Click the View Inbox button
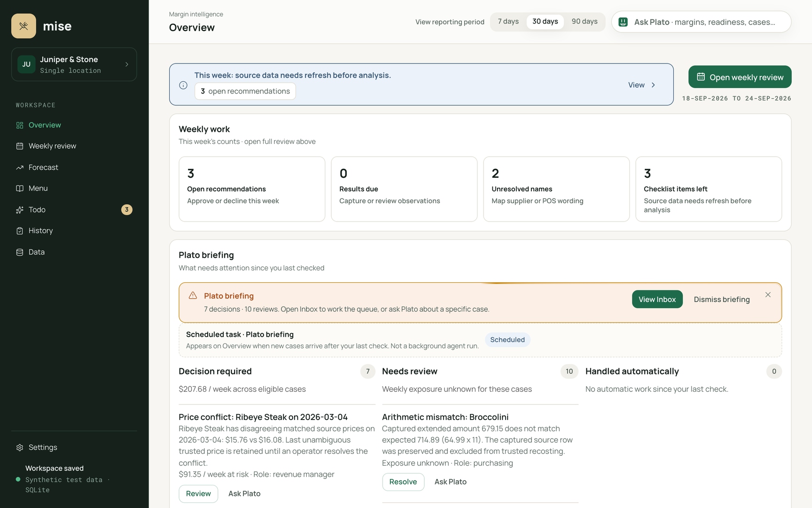The width and height of the screenshot is (812, 508). click(657, 300)
